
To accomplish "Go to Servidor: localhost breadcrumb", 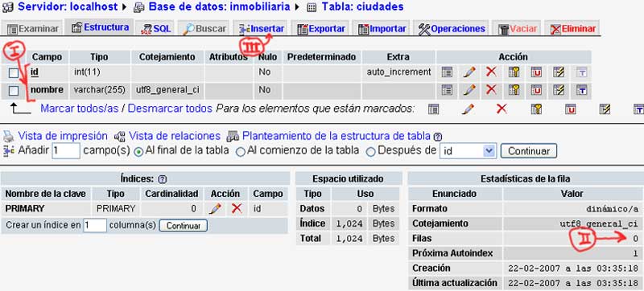I will (x=68, y=6).
